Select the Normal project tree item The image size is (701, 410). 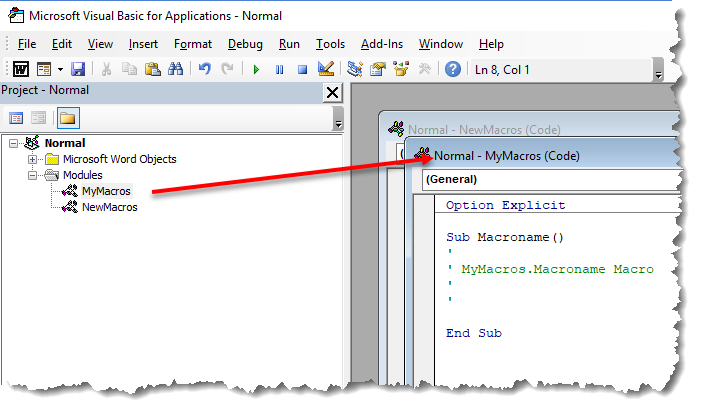(x=65, y=143)
